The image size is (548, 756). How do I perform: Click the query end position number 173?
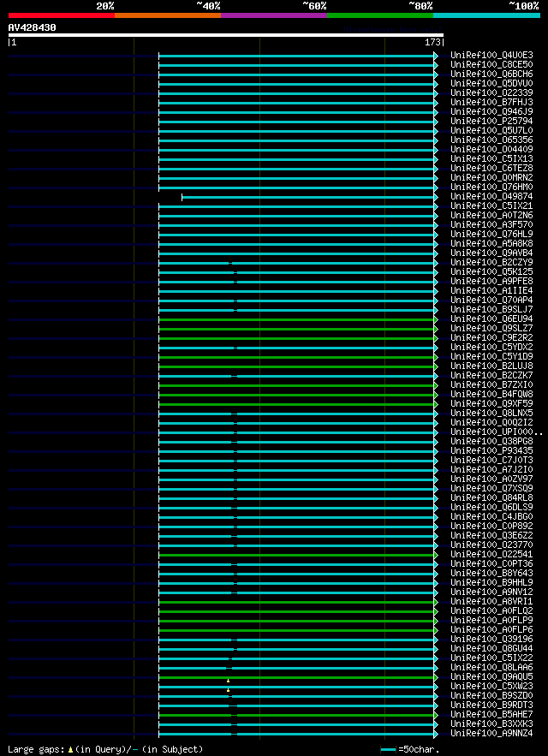tap(432, 43)
